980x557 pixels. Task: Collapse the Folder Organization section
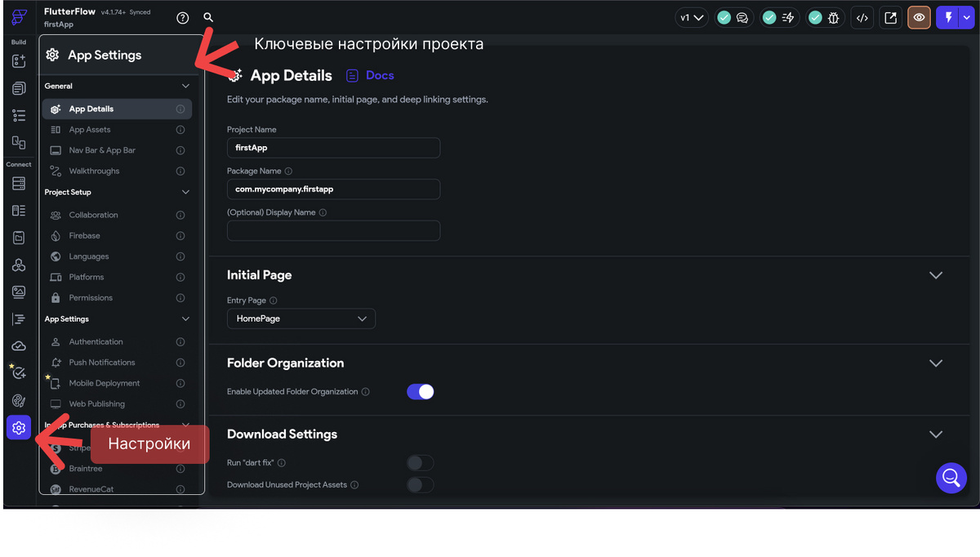tap(936, 363)
